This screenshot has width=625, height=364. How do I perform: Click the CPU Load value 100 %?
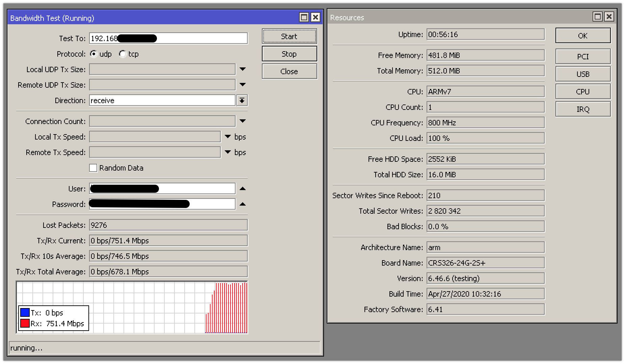[x=486, y=138]
